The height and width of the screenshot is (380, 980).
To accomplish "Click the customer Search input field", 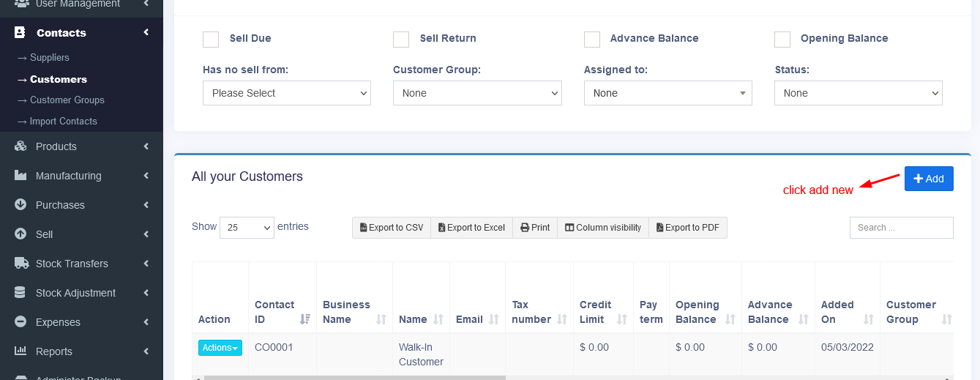I will point(901,228).
